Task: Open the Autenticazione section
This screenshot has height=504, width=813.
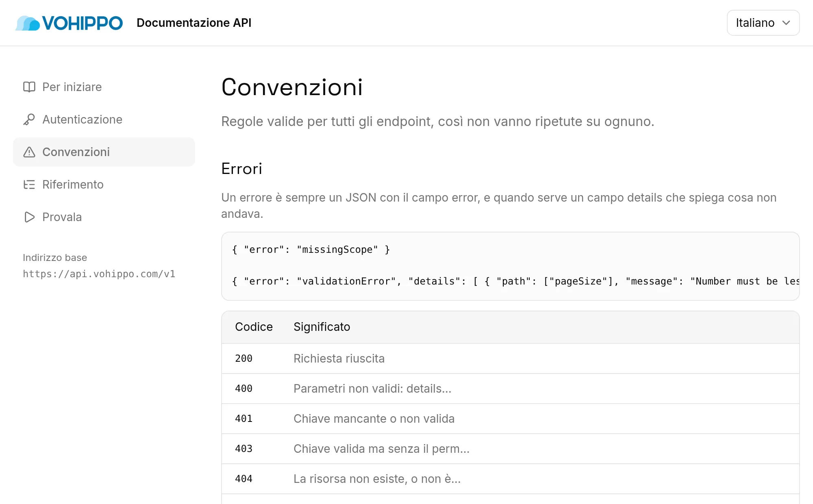Action: coord(104,119)
